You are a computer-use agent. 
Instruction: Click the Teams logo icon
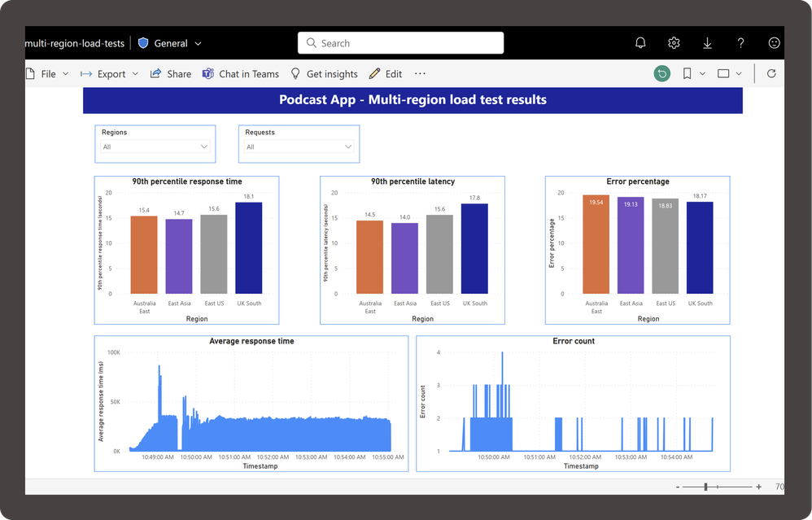pos(208,73)
